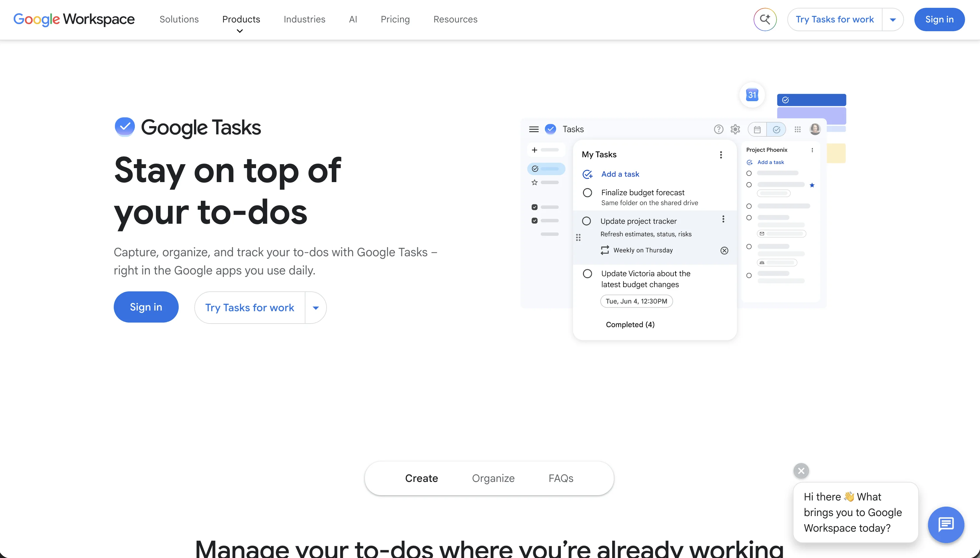Viewport: 980px width, 558px height.
Task: Click the My Tasks list title
Action: click(x=599, y=154)
